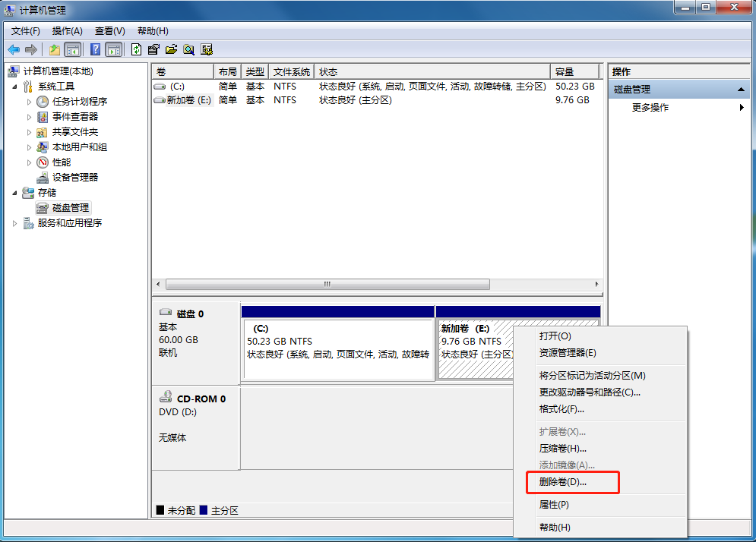
Task: Expand the 性能 node
Action: [29, 162]
